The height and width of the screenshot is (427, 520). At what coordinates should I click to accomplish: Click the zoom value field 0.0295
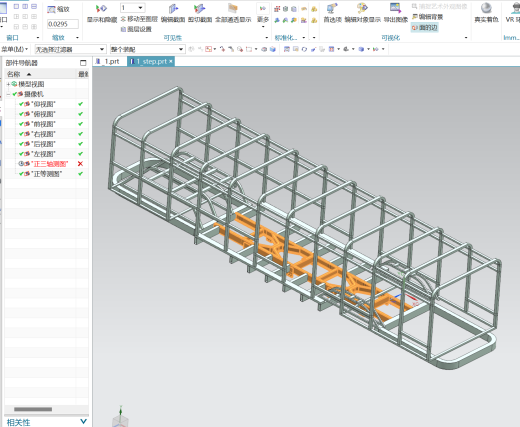click(63, 24)
